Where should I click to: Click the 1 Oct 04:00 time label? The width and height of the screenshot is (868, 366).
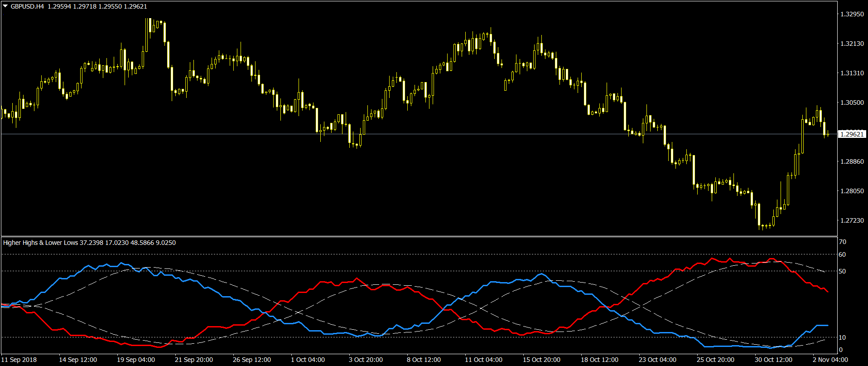tap(308, 360)
